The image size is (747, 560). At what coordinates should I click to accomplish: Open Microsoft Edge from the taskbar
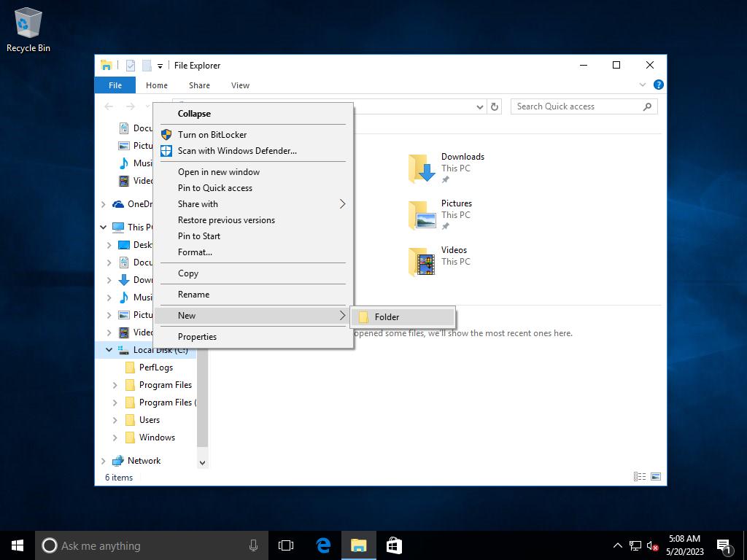[323, 545]
